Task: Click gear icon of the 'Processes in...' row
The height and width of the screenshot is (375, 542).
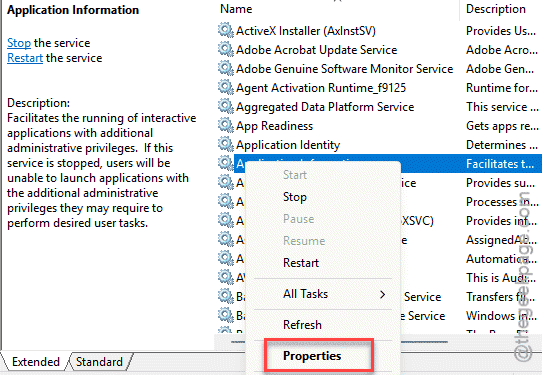Action: (x=226, y=201)
